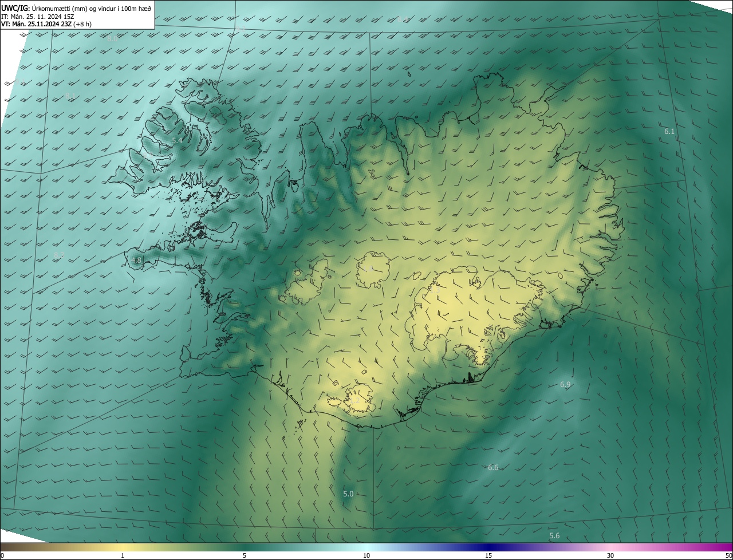Click the 1 tick label on the colorbar
This screenshot has height=560, width=733.
coord(123,555)
